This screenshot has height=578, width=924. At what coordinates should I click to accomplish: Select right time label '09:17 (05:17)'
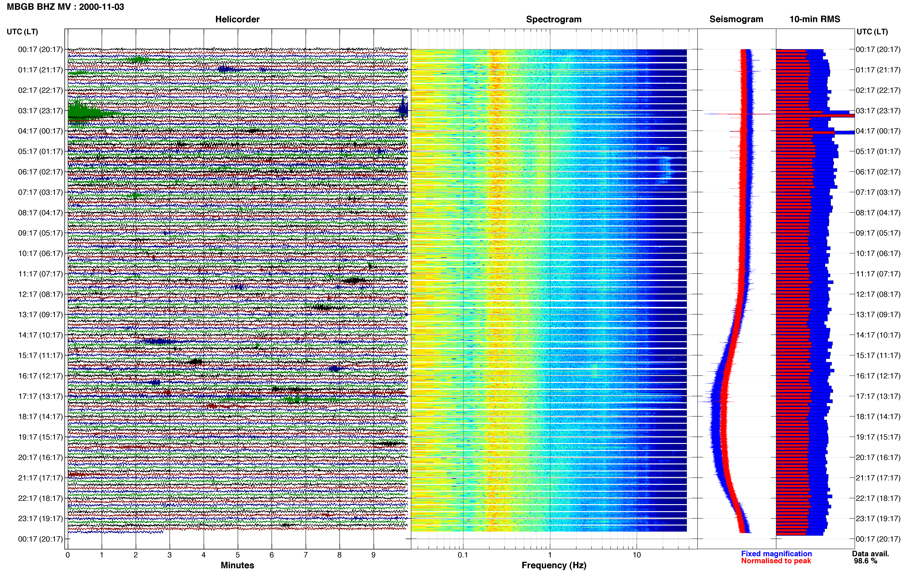coord(878,233)
